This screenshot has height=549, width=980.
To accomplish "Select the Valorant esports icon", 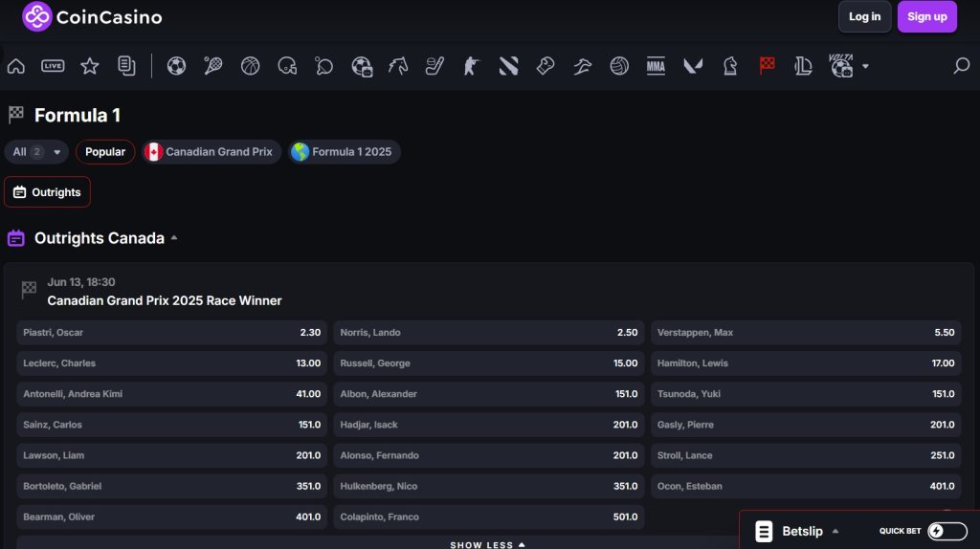I will tap(693, 66).
